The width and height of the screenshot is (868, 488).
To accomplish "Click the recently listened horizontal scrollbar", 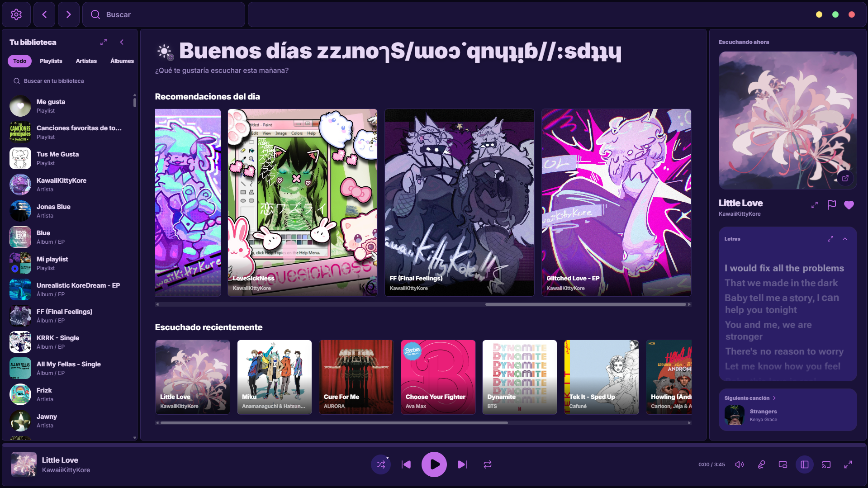I will pyautogui.click(x=334, y=423).
